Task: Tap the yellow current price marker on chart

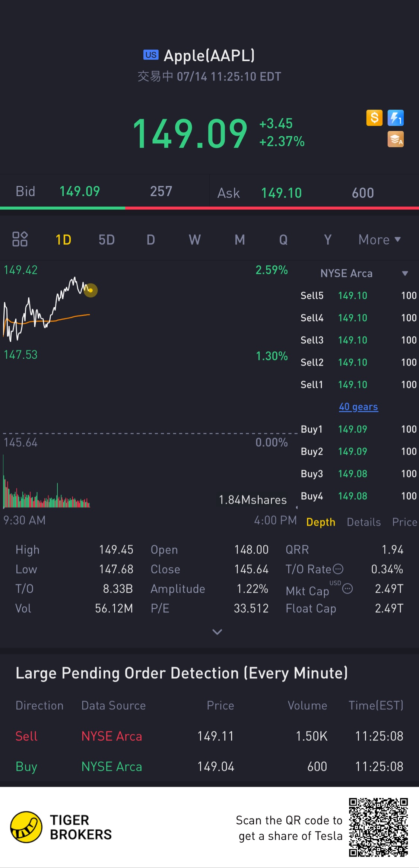Action: pos(91,290)
